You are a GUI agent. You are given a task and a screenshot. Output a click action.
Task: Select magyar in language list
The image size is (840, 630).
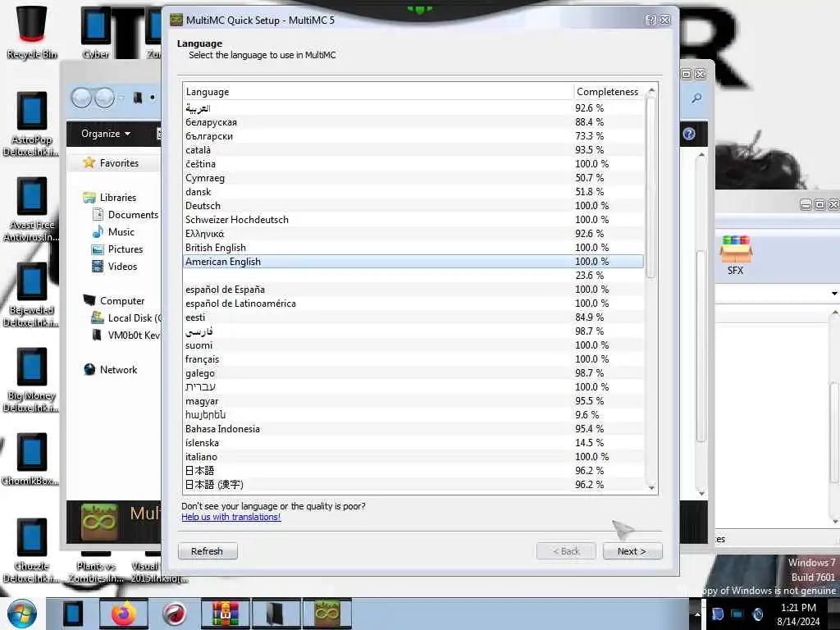(413, 400)
